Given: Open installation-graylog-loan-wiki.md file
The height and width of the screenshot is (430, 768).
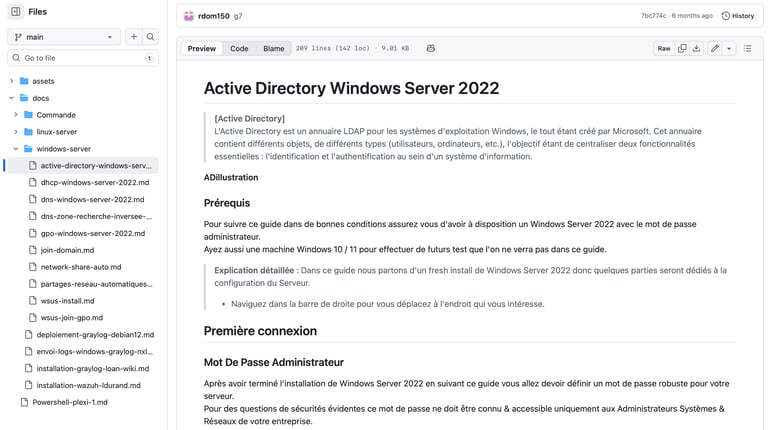Looking at the screenshot, I should point(93,368).
